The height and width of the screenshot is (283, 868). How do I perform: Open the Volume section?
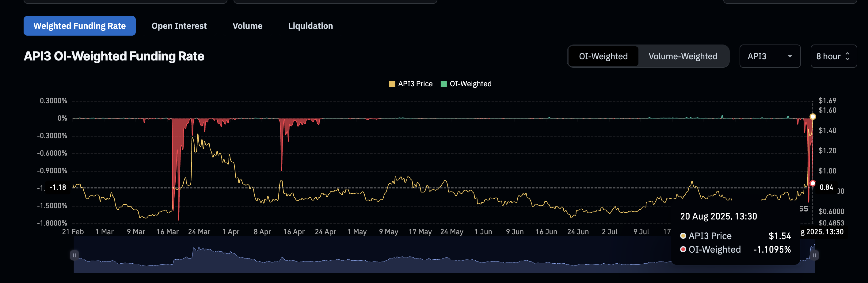[x=247, y=26]
